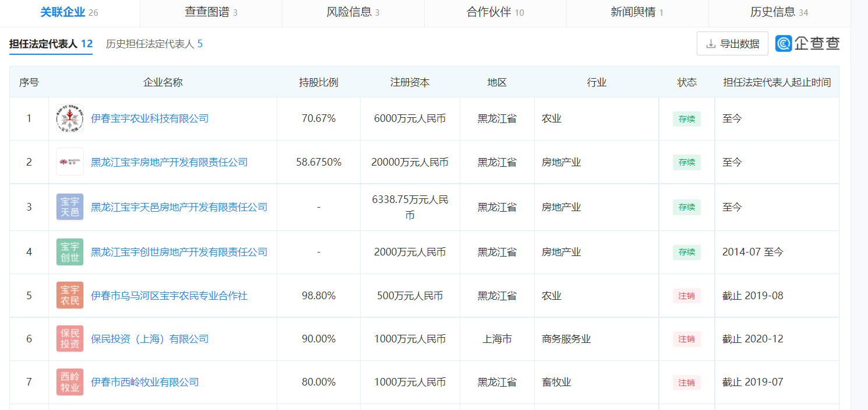Click the 保民投资 company avatar
The image size is (868, 410).
[x=70, y=339]
